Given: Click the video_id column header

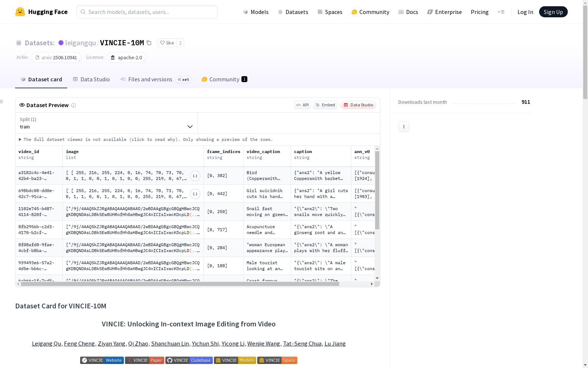Looking at the screenshot, I should click(x=39, y=156).
